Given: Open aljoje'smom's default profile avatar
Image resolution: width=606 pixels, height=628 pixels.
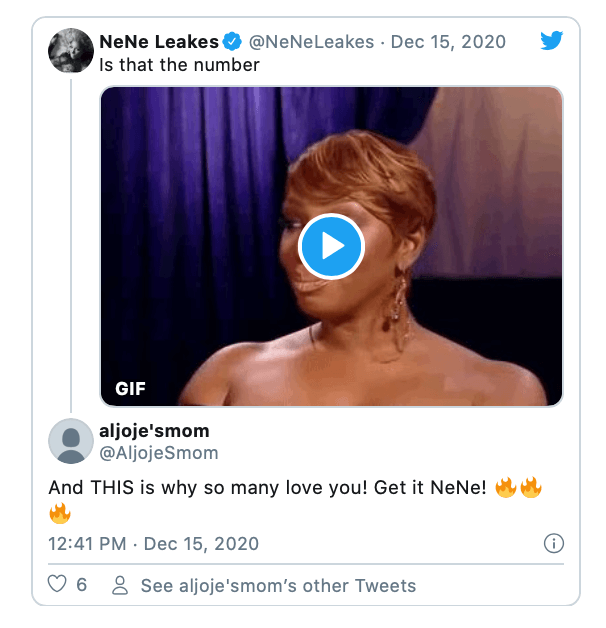Looking at the screenshot, I should (x=71, y=441).
